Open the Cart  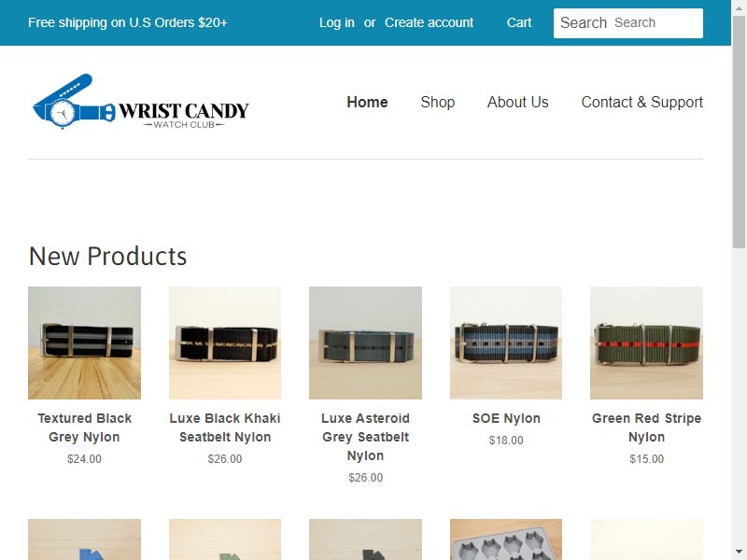click(x=519, y=22)
